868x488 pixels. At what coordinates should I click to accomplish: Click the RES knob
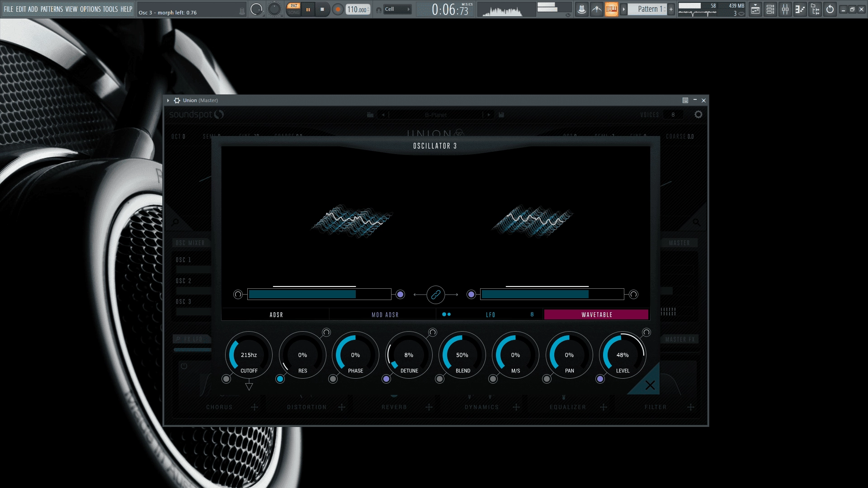[302, 355]
